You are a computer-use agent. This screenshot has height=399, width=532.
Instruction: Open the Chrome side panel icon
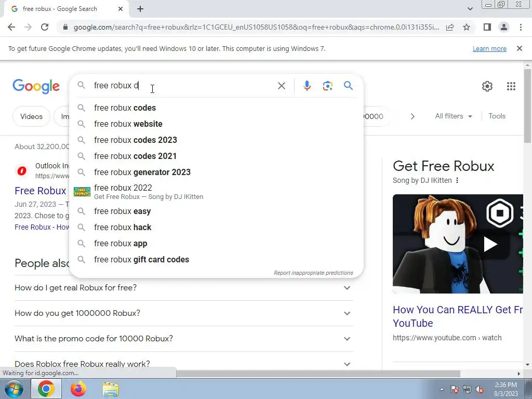coord(487,27)
